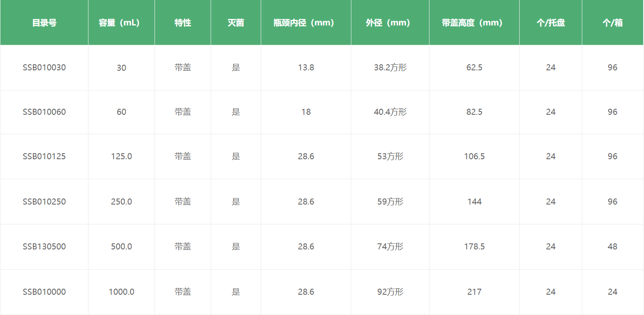Select catalog number SSB010060
644x315 pixels.
pos(44,112)
